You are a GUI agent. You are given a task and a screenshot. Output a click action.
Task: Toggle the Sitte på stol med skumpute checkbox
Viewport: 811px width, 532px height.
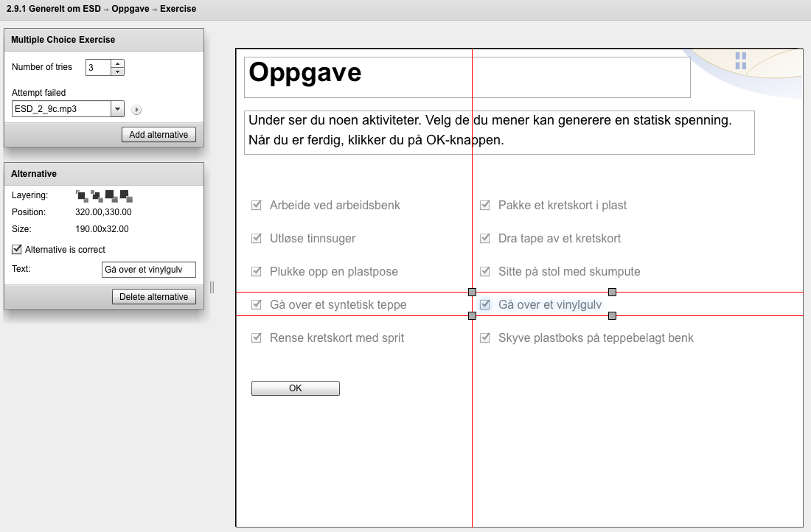pyautogui.click(x=485, y=271)
